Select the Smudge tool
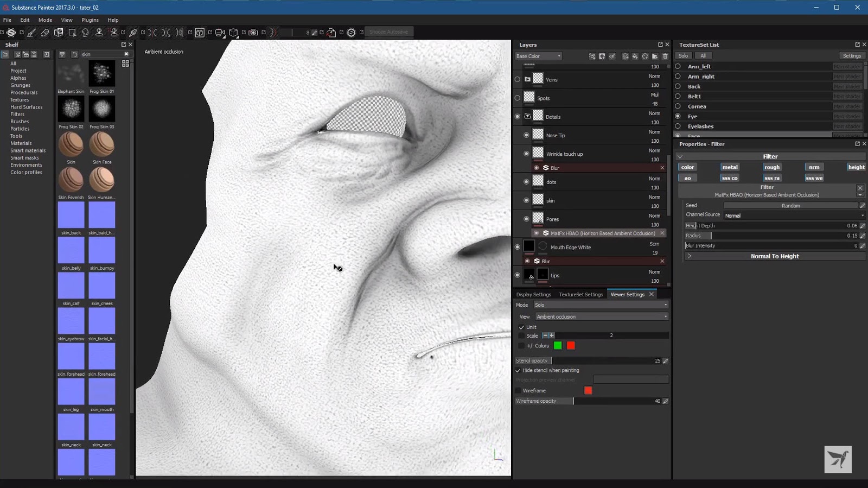This screenshot has height=488, width=868. coord(85,33)
